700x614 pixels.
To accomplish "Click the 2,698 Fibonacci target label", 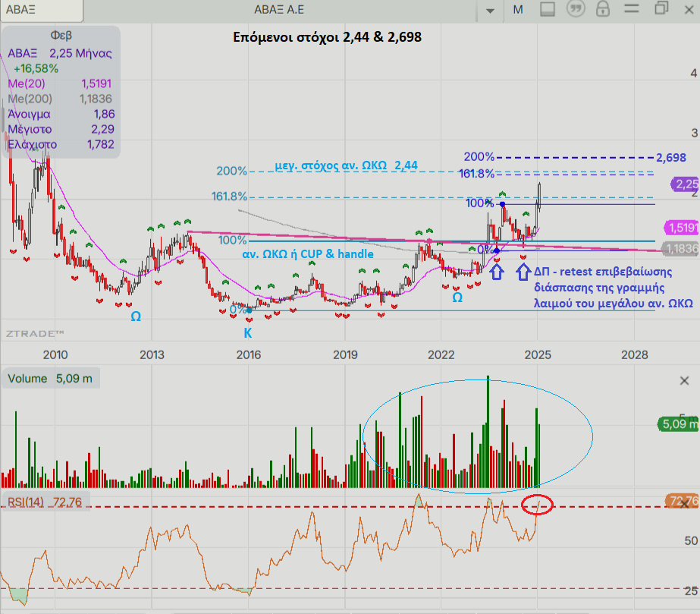I will (x=671, y=158).
